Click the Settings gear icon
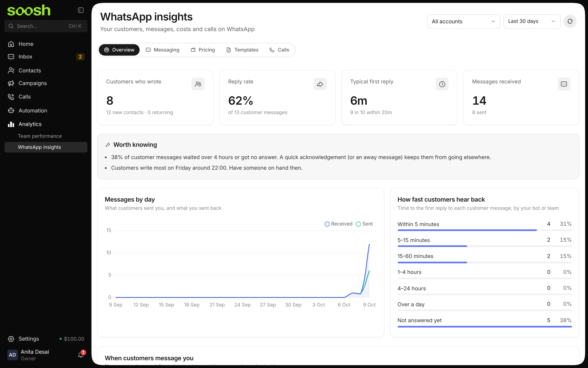Viewport: 588px width, 368px height. pos(11,339)
